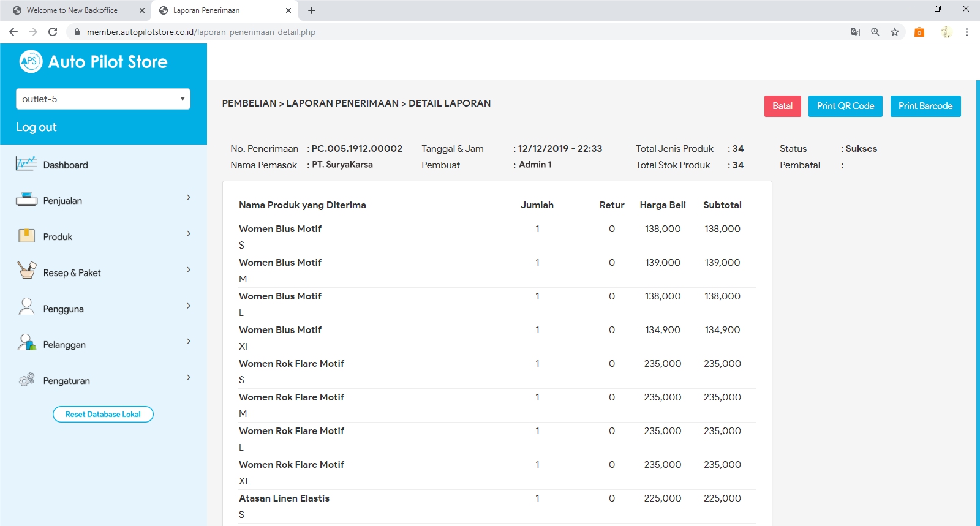The image size is (980, 526).
Task: Click the Pelanggan customer icon
Action: [x=26, y=343]
